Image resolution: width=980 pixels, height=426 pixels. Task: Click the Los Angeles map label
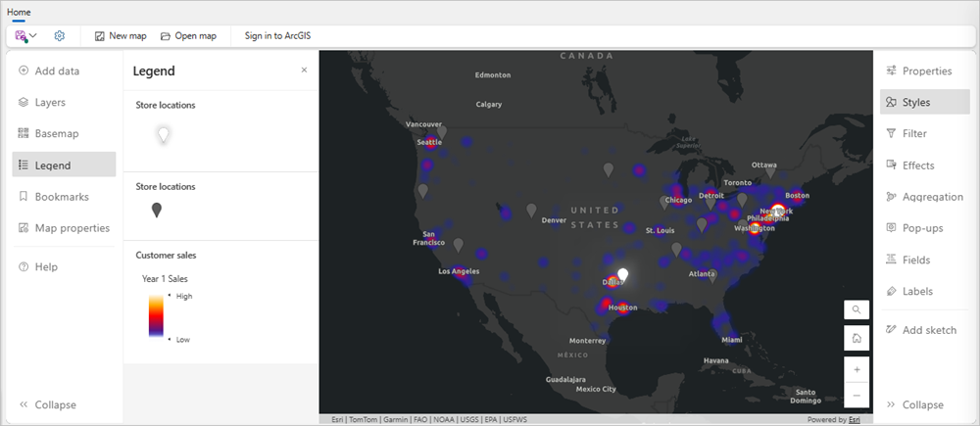coord(459,271)
